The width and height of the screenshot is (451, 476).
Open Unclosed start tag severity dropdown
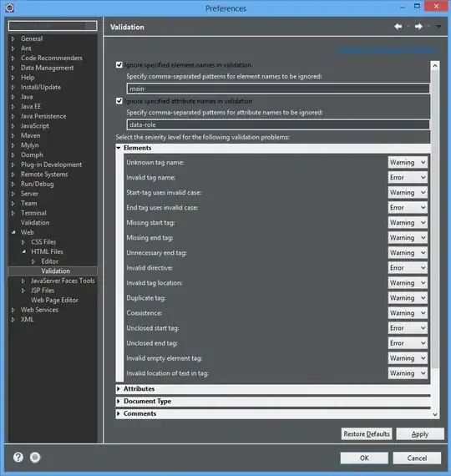point(408,328)
